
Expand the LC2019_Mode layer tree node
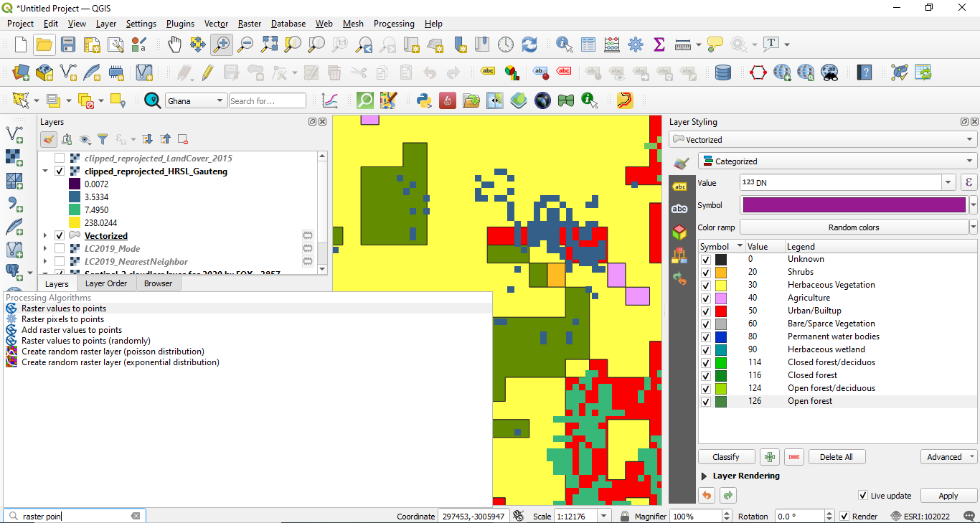tap(46, 248)
